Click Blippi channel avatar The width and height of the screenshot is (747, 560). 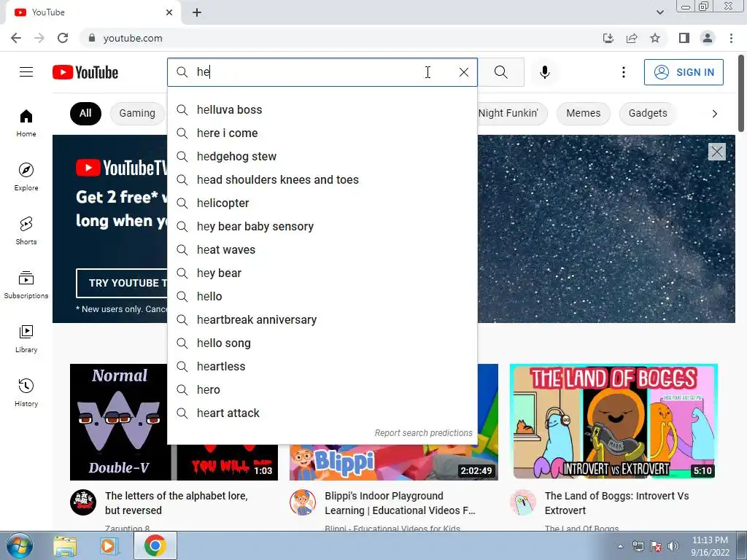[303, 502]
